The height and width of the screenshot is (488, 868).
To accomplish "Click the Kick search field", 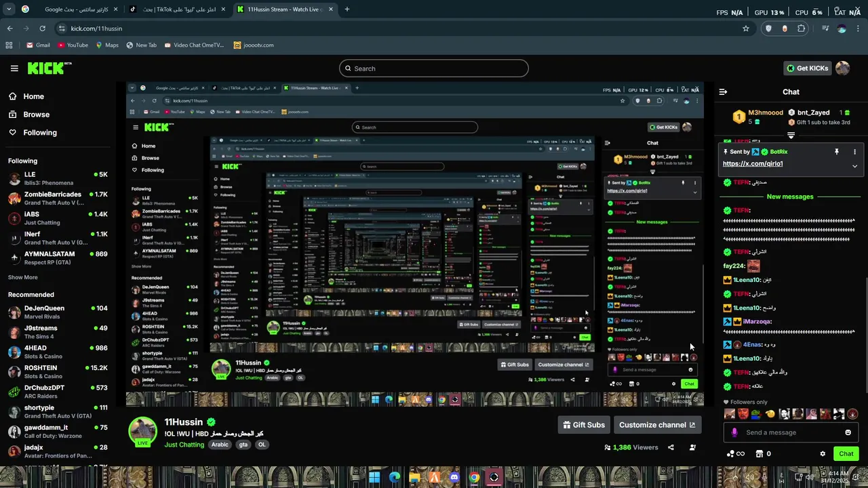I will tap(434, 68).
